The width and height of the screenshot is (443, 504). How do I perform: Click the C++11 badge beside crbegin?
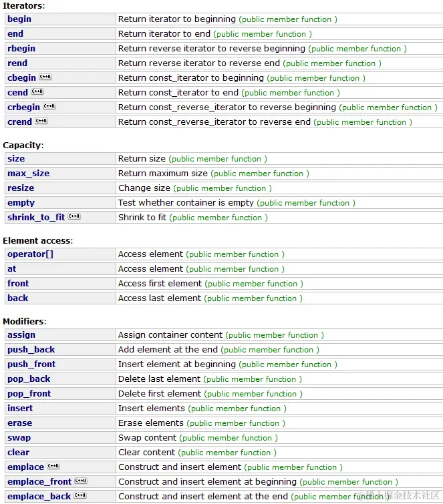coord(49,106)
